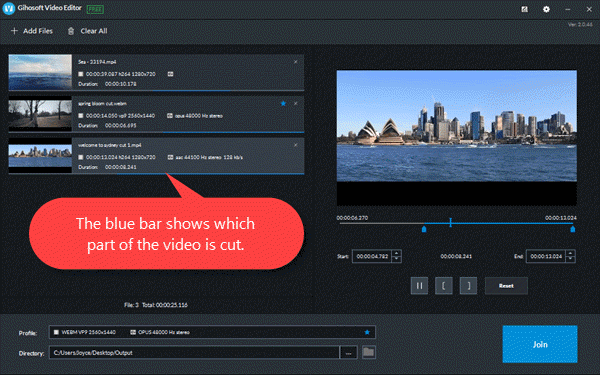The image size is (600, 375).
Task: Click the Reset button
Action: pos(506,285)
